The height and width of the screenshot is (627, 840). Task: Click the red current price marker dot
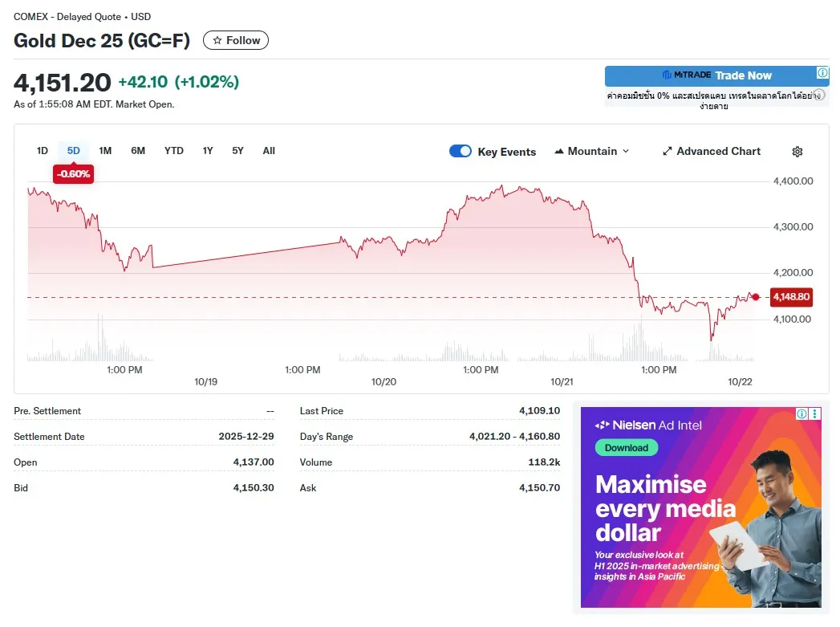pyautogui.click(x=755, y=297)
